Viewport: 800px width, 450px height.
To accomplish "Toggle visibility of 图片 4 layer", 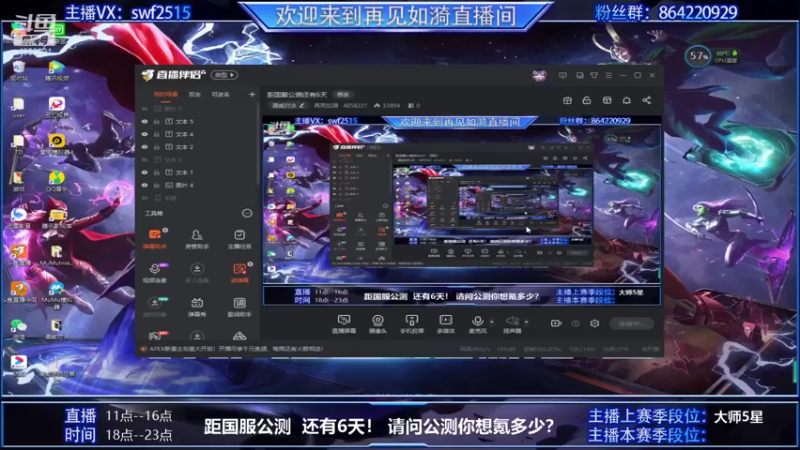I will 145,185.
